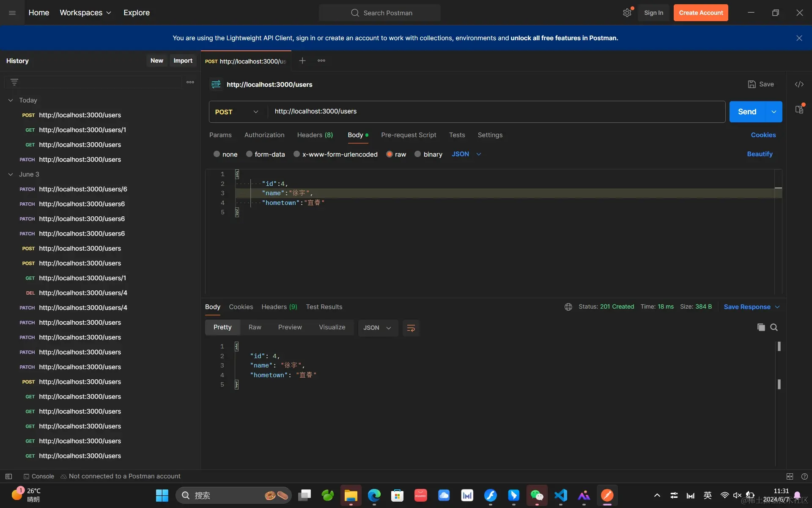Open Postman settings gear icon
Image resolution: width=812 pixels, height=508 pixels.
click(627, 13)
